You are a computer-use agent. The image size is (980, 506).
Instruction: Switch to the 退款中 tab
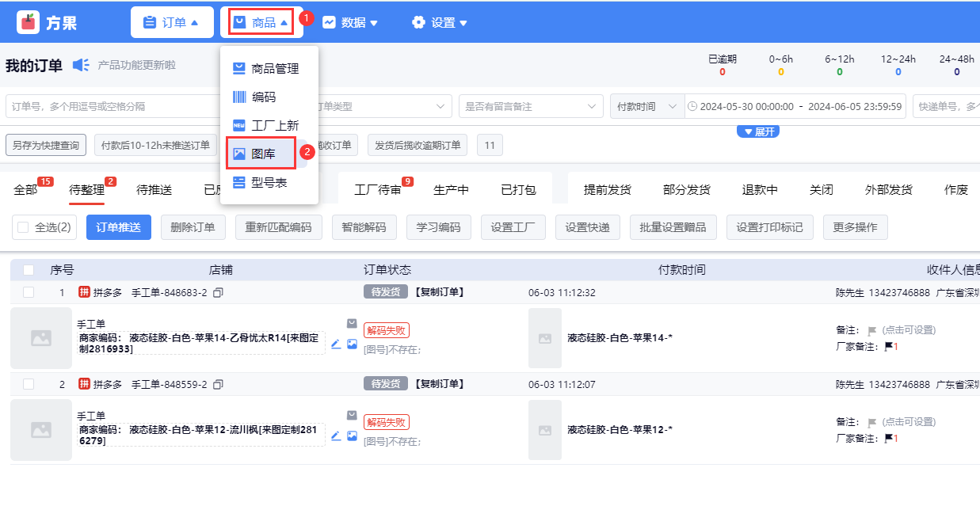[x=760, y=190]
